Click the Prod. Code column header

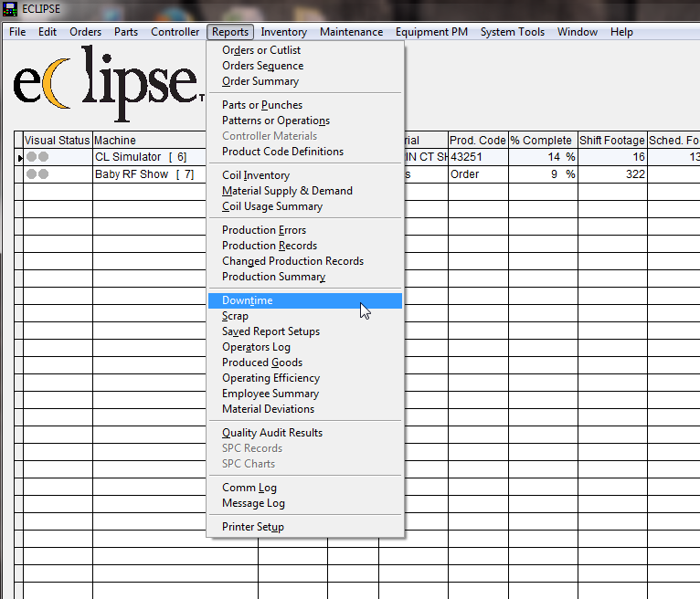click(478, 140)
